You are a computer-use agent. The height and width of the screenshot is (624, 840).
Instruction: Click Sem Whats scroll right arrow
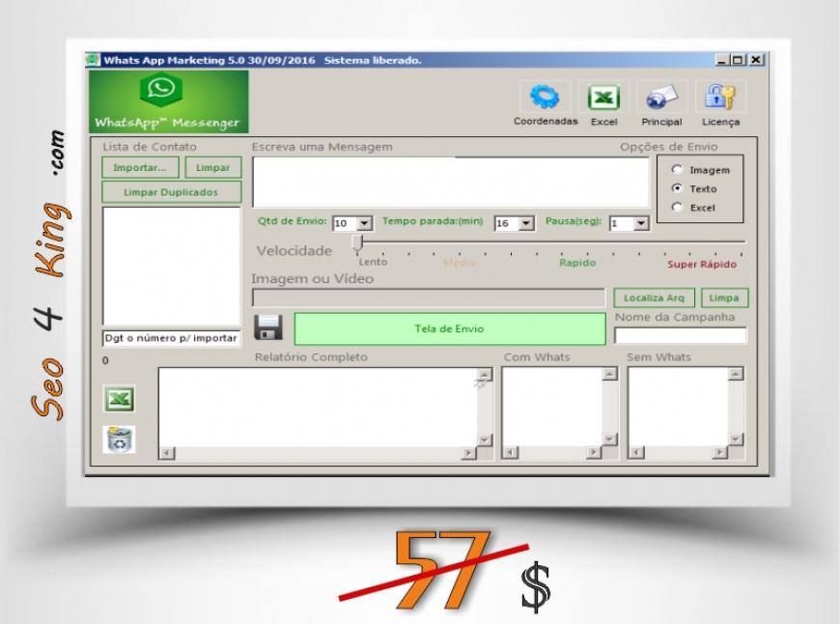coord(720,452)
